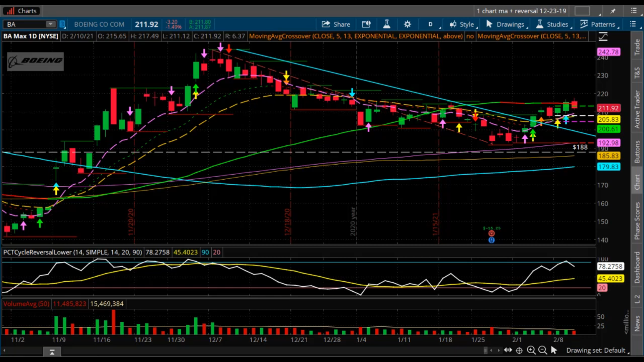The width and height of the screenshot is (644, 362).
Task: Click the 211.92 red price bubble on axis
Action: pos(608,108)
